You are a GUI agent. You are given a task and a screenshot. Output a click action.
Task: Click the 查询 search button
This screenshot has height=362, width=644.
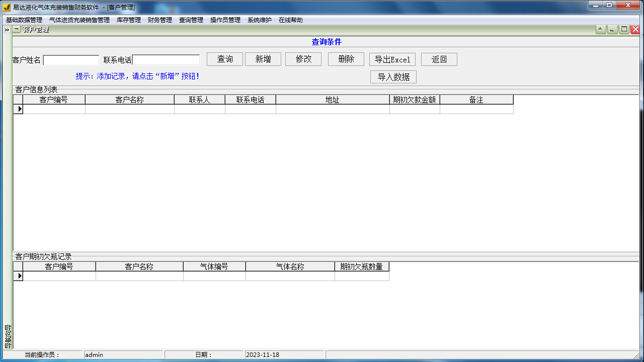click(x=225, y=59)
